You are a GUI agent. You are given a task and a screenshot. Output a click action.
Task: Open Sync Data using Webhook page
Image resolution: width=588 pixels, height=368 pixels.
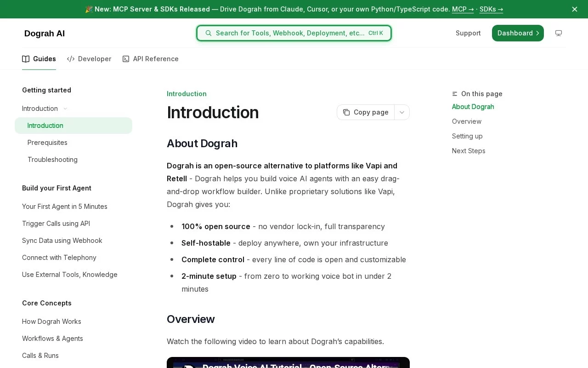pos(62,241)
